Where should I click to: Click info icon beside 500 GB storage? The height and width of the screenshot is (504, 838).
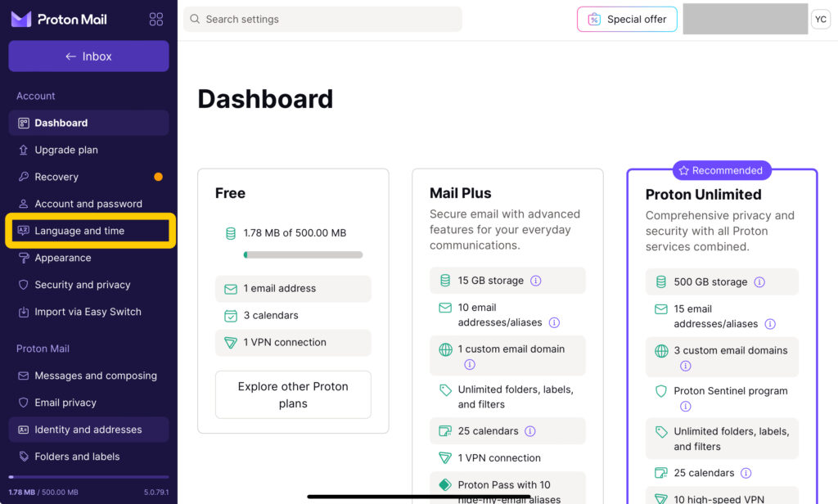coord(759,282)
